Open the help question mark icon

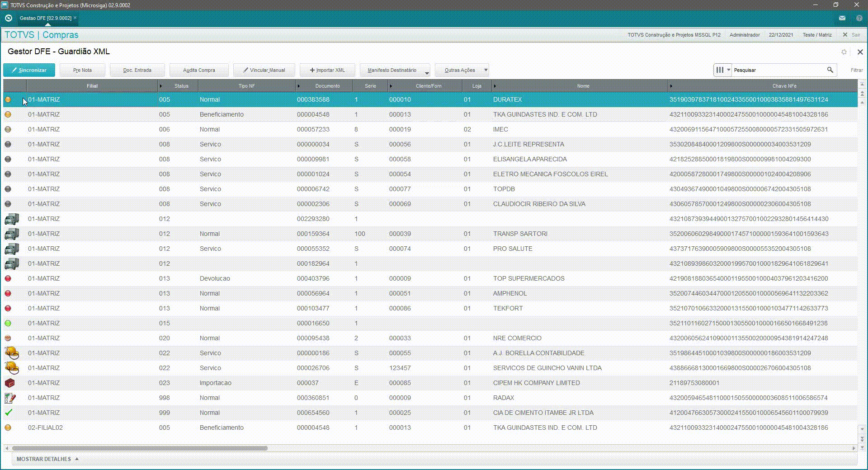point(859,18)
